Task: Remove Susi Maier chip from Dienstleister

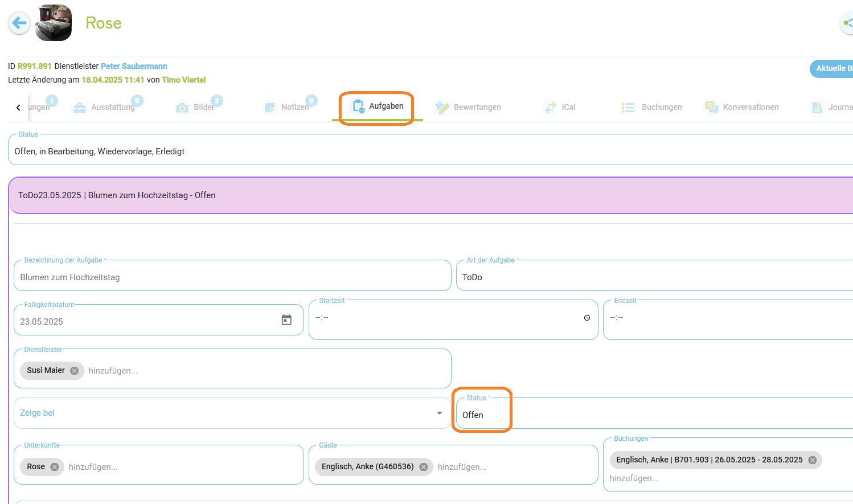Action: [x=74, y=371]
